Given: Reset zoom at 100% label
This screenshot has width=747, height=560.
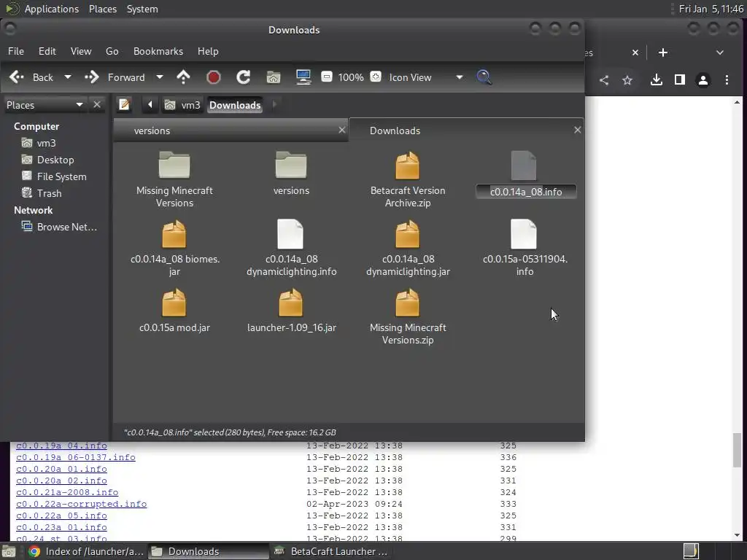Looking at the screenshot, I should coord(351,77).
